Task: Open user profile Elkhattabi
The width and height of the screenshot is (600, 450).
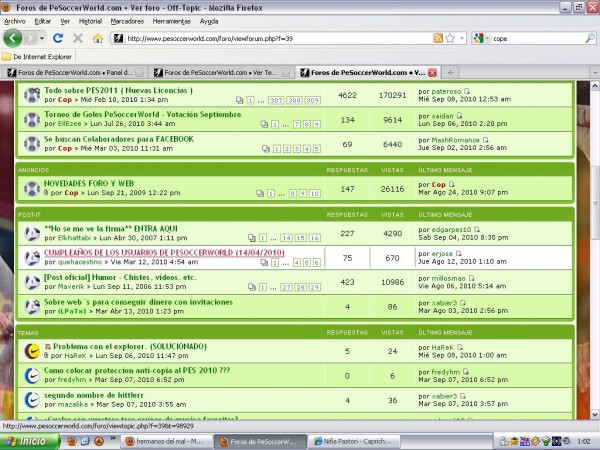Action: click(74, 238)
